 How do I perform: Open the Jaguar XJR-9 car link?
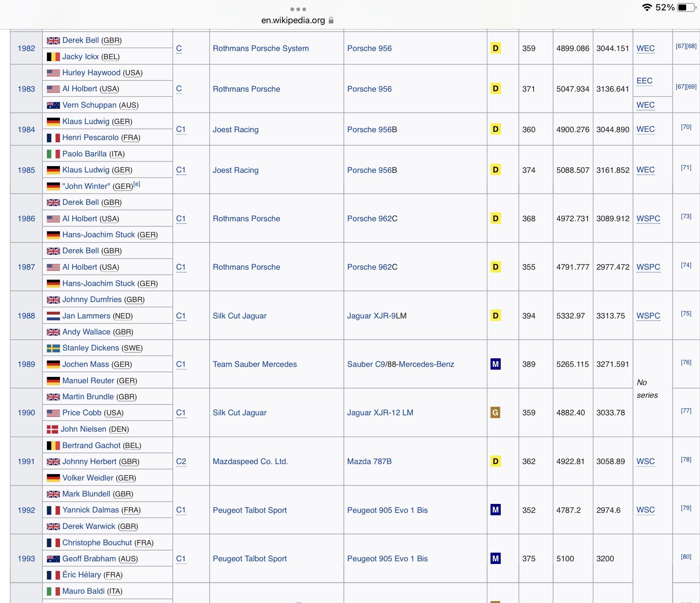pos(371,316)
